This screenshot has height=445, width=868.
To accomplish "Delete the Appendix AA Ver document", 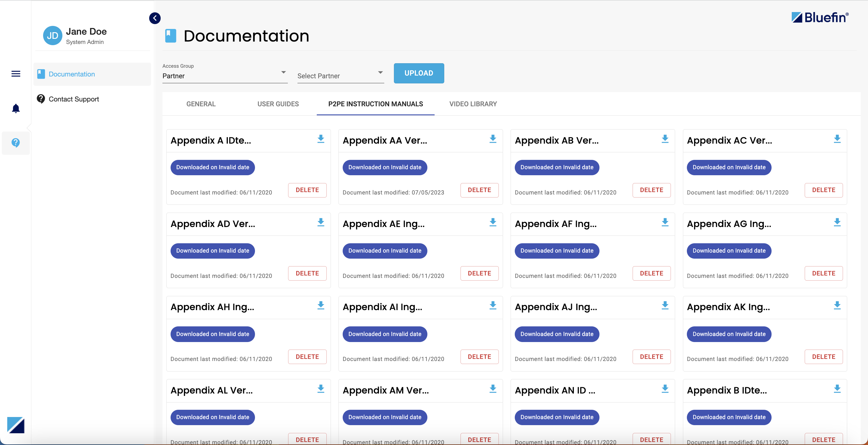I will [x=479, y=190].
